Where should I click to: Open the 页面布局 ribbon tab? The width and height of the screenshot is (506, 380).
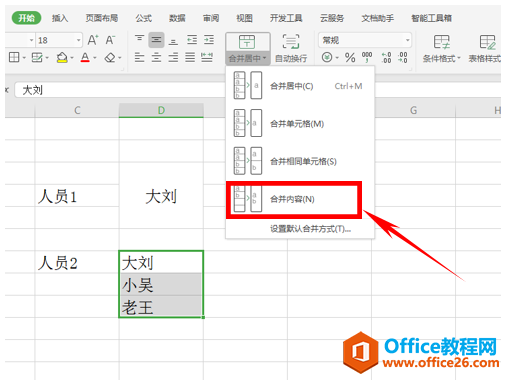coord(102,18)
